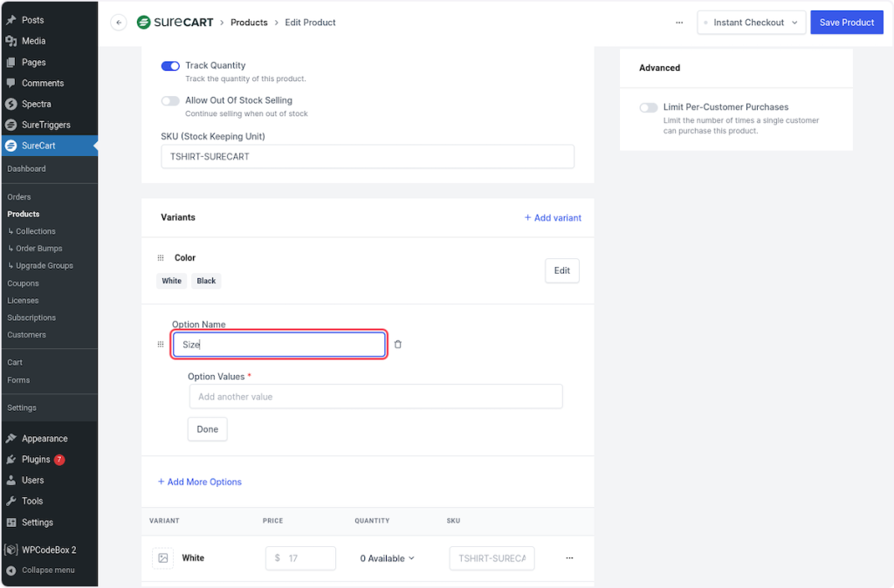Click the Save Product button
This screenshot has height=588, width=894.
click(x=846, y=23)
